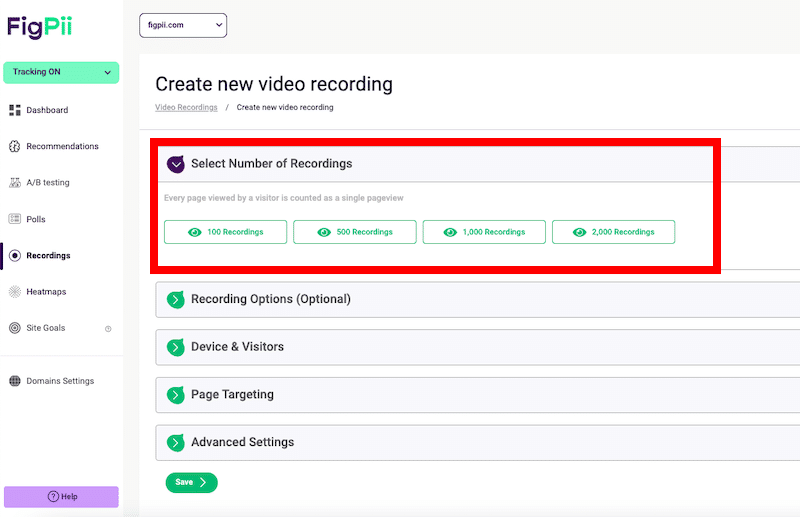Click the Site Goals target icon
The width and height of the screenshot is (800, 517).
click(x=15, y=328)
